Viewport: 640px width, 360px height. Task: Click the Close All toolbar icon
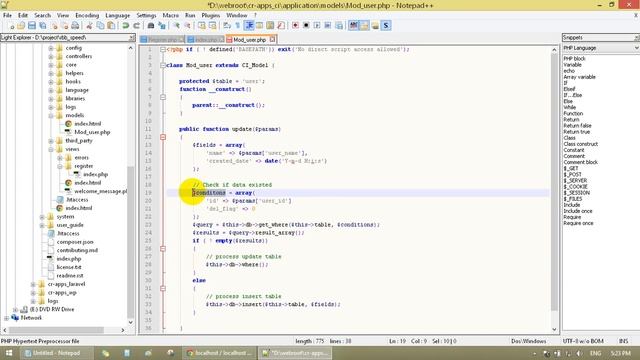(64, 26)
